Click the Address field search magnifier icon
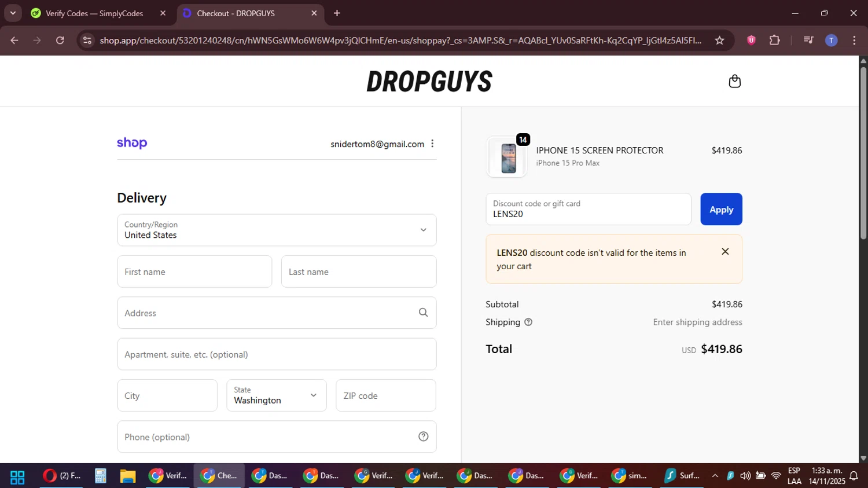The width and height of the screenshot is (868, 488). pos(423,313)
